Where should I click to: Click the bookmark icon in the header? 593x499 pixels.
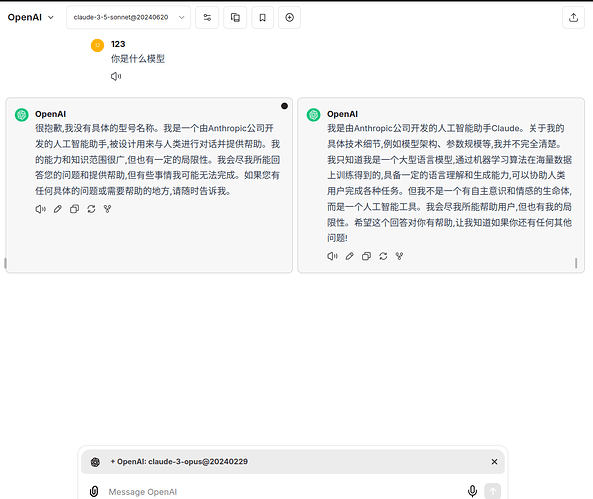point(262,17)
